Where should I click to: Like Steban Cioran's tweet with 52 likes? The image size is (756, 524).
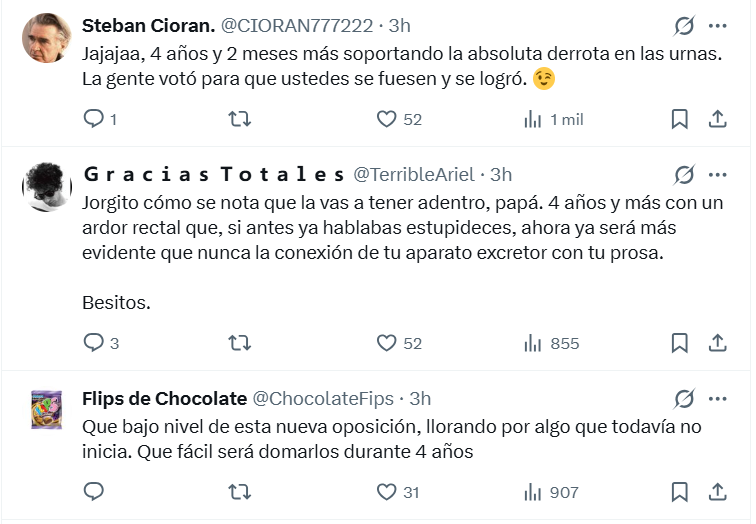[x=387, y=119]
